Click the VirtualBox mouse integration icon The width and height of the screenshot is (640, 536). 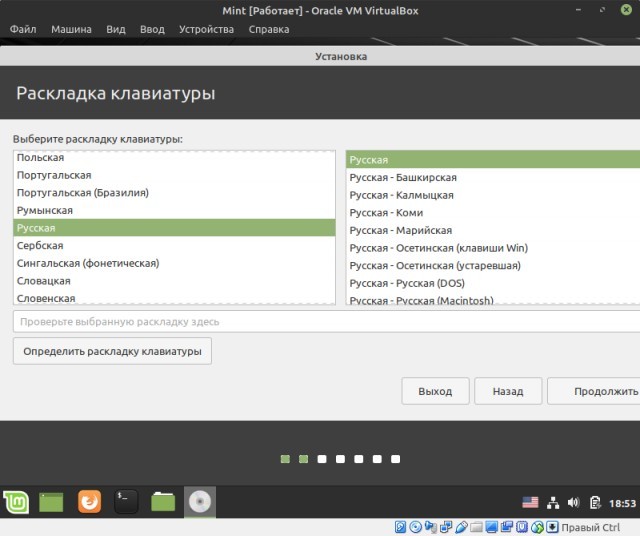click(x=537, y=527)
